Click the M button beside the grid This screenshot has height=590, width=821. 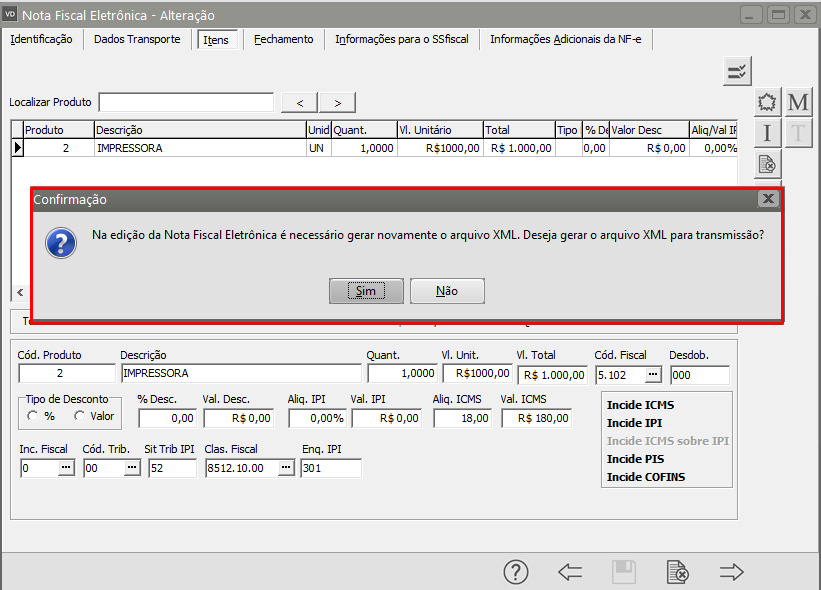798,103
